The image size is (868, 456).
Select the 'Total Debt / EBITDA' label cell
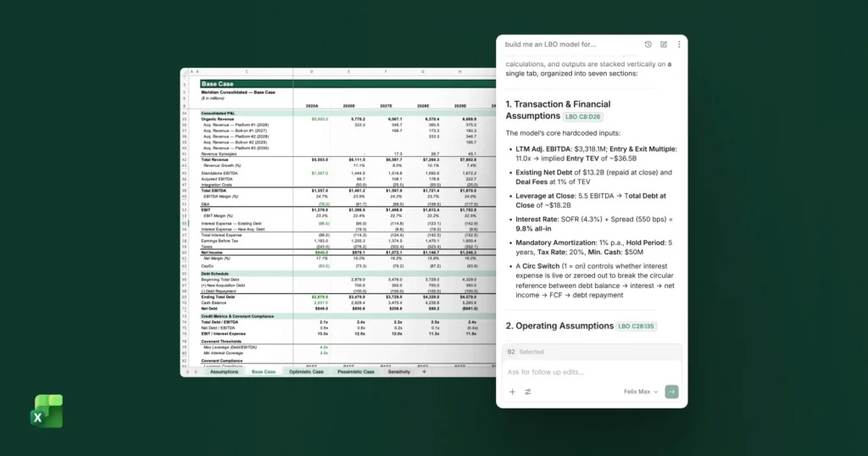(x=220, y=322)
